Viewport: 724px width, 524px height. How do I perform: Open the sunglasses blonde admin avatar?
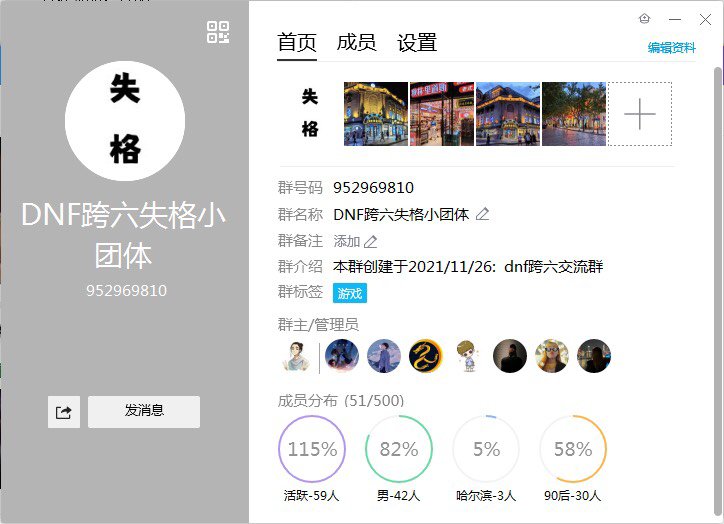552,356
